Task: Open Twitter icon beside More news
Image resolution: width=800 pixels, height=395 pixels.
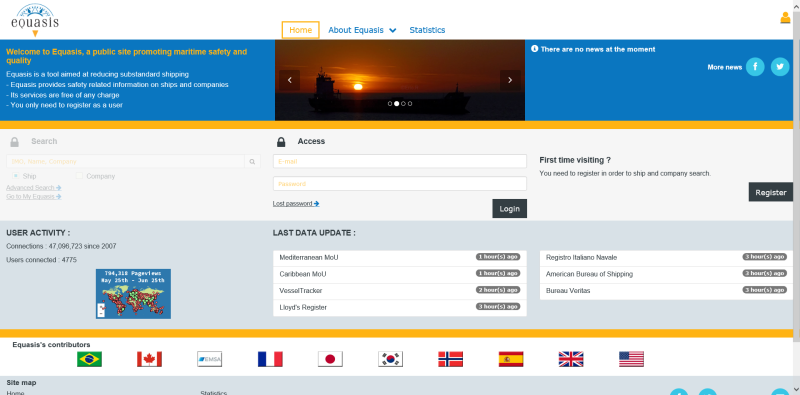Action: [x=780, y=67]
